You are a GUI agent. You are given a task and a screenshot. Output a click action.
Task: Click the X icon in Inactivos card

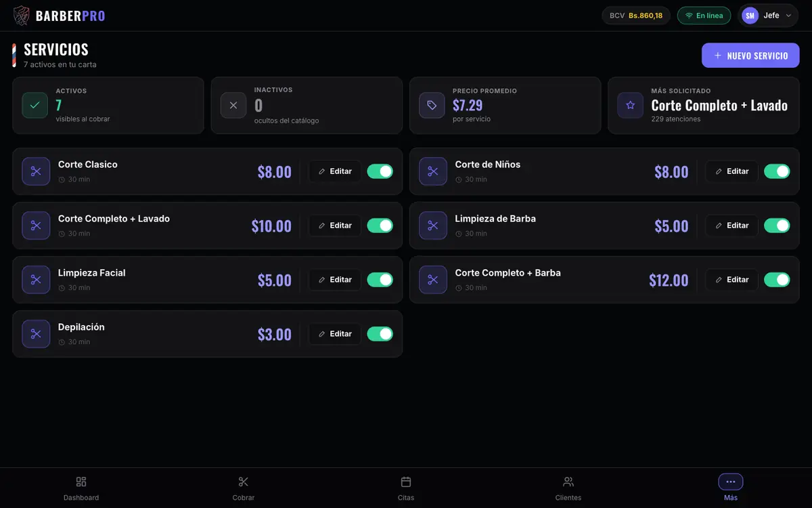point(233,105)
